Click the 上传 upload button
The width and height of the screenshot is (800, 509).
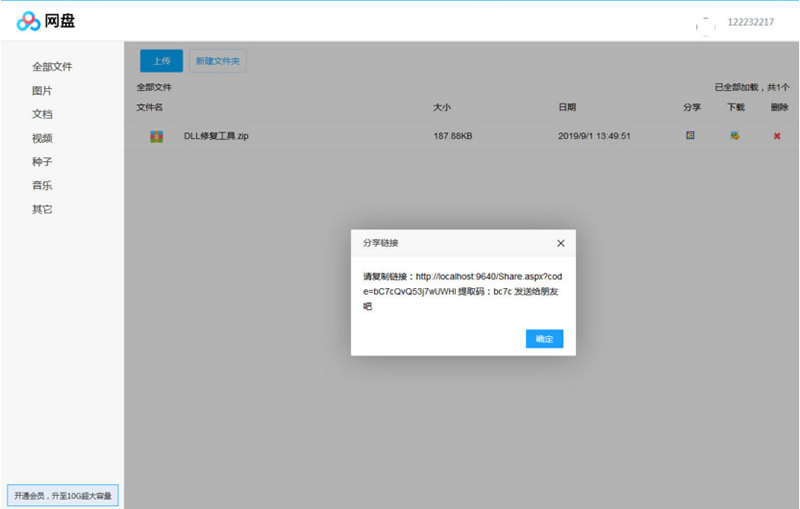(161, 61)
